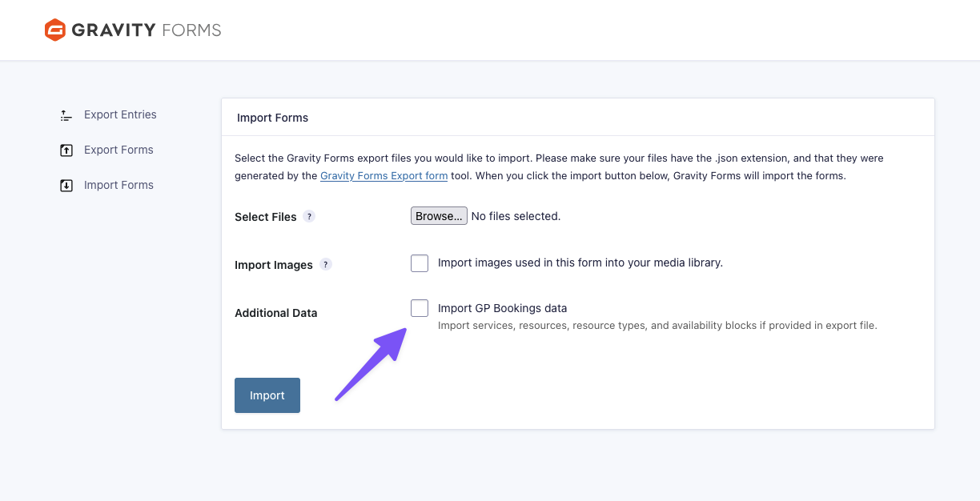
Task: Enable the Import Images checkbox
Action: pyautogui.click(x=420, y=263)
